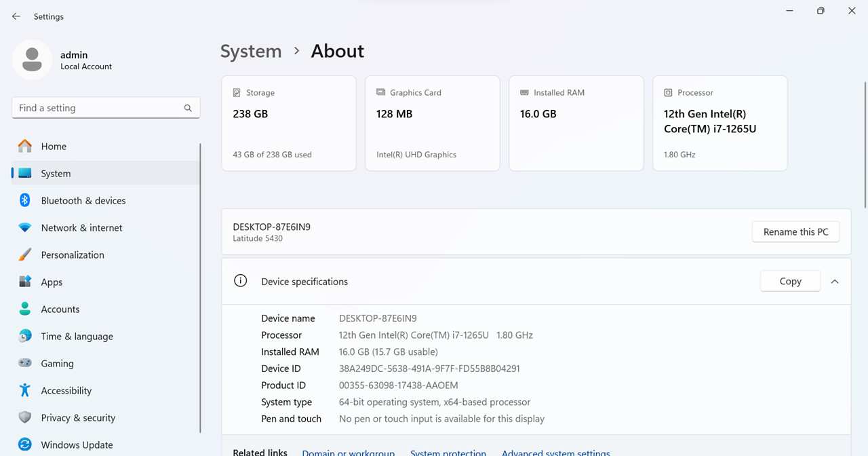Image resolution: width=868 pixels, height=456 pixels.
Task: Open Personalization settings
Action: point(106,254)
